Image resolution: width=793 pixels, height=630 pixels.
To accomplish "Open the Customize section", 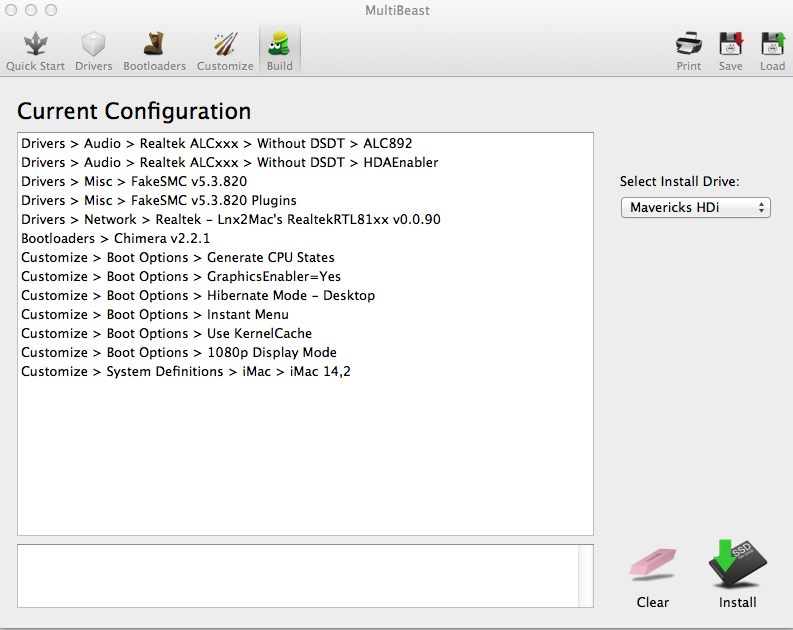I will (225, 51).
